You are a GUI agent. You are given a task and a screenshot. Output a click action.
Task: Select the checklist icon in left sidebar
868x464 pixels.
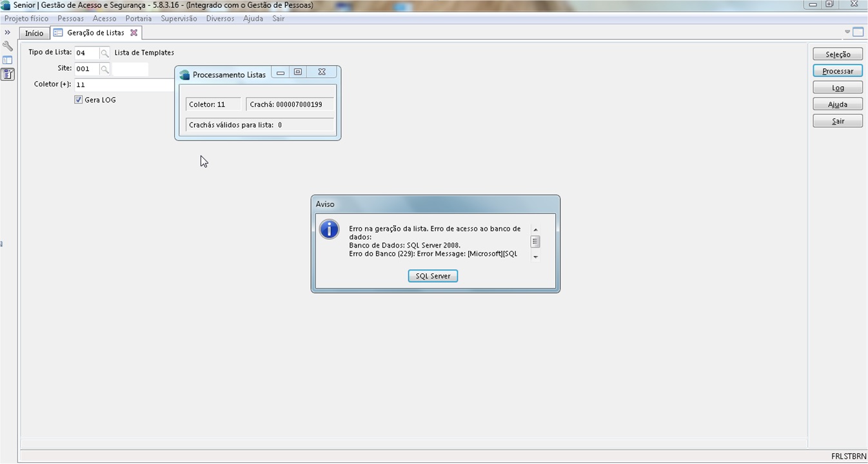pyautogui.click(x=8, y=75)
